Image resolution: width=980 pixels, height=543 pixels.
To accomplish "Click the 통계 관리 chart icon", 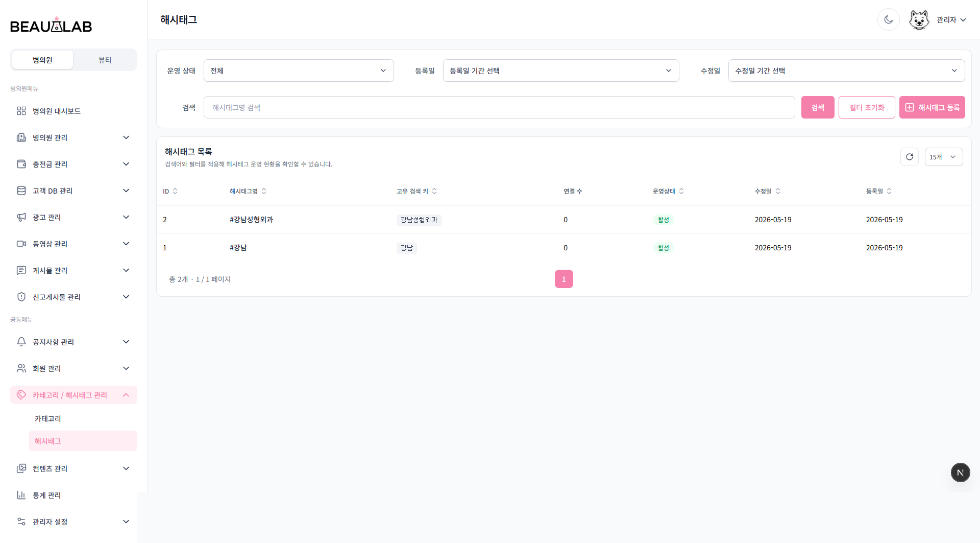I will coord(21,495).
